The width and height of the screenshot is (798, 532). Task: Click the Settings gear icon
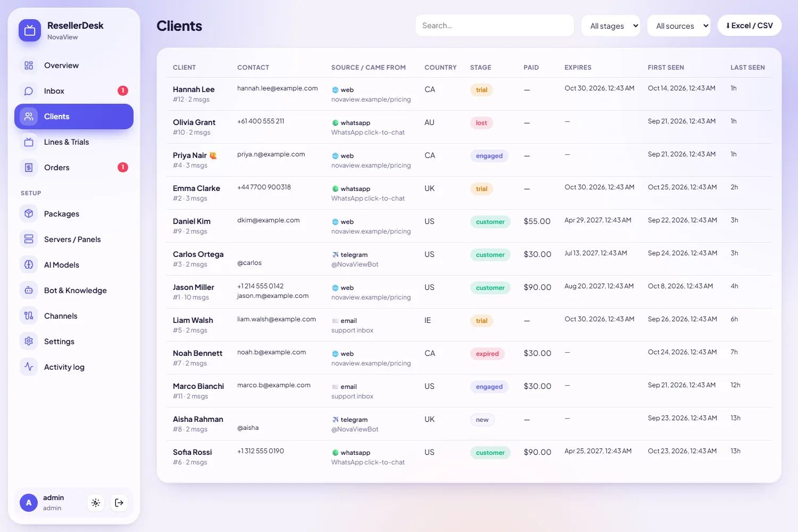29,342
